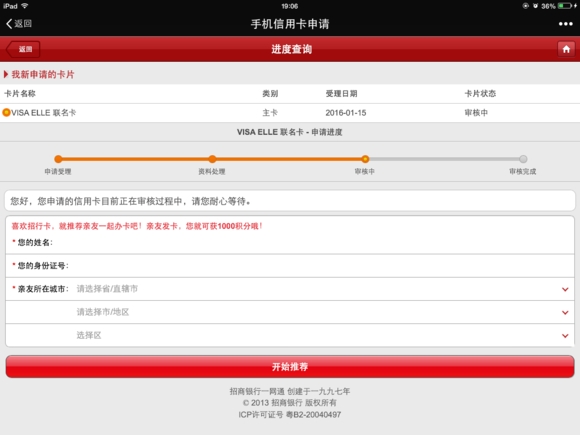Collapse the 我新申请的卡片 section triangle

pyautogui.click(x=6, y=74)
